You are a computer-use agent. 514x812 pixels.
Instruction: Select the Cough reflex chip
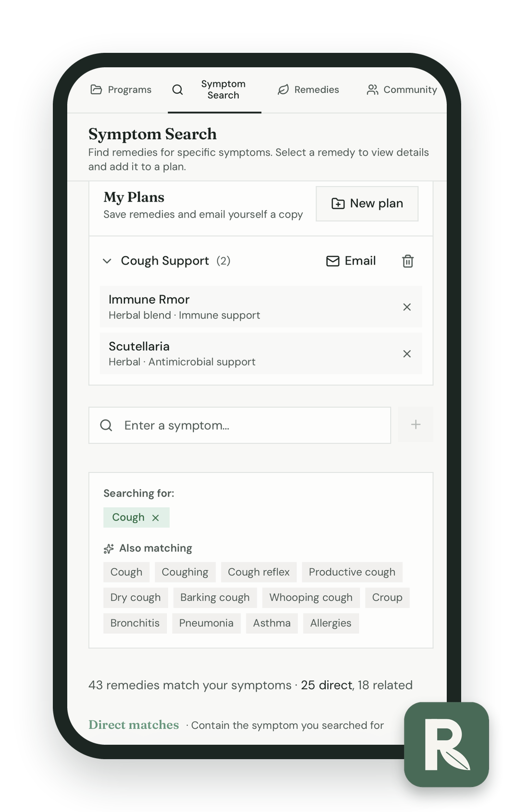click(259, 572)
